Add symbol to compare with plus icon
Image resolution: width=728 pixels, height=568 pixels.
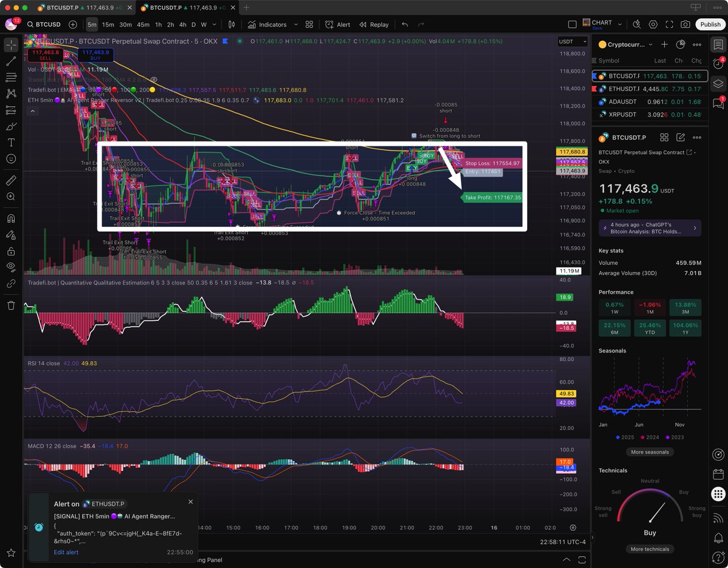[73, 24]
